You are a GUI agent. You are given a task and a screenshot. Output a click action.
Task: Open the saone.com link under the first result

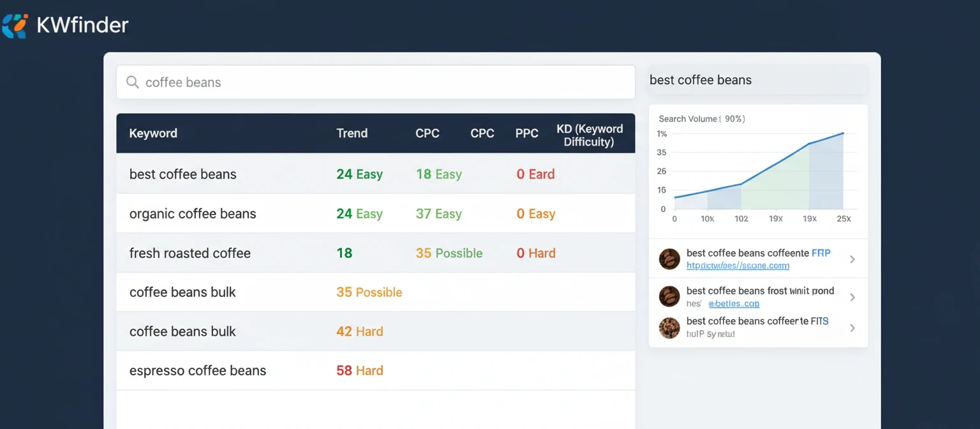pos(738,265)
